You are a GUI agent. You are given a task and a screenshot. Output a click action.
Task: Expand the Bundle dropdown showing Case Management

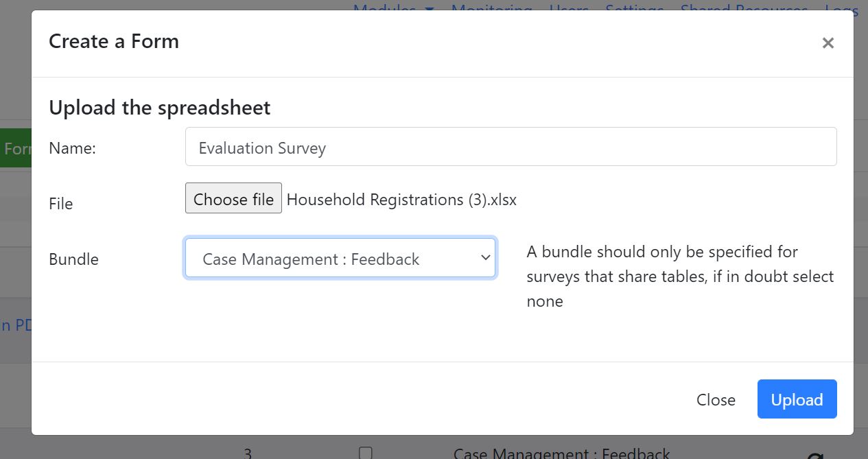click(340, 259)
